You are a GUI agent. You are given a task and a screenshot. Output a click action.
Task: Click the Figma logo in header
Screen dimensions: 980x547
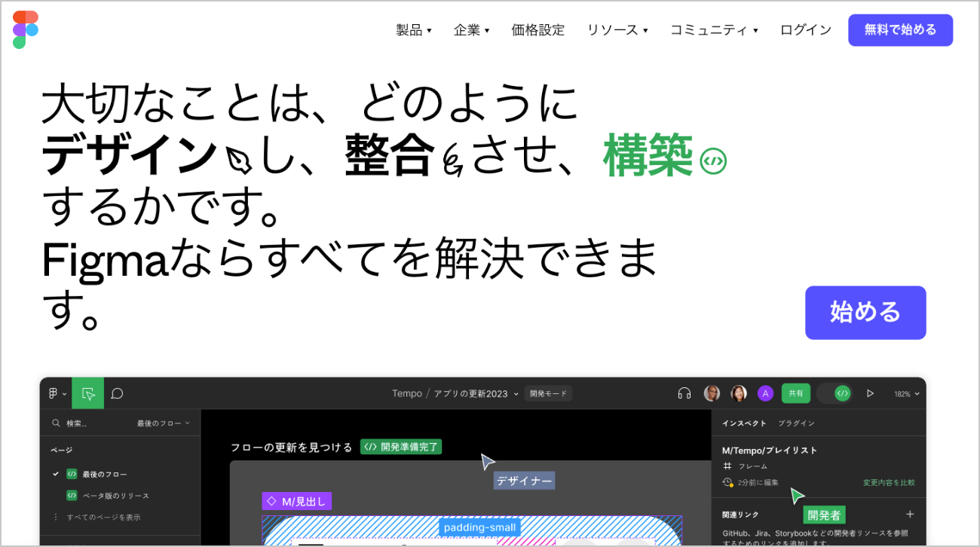(26, 30)
